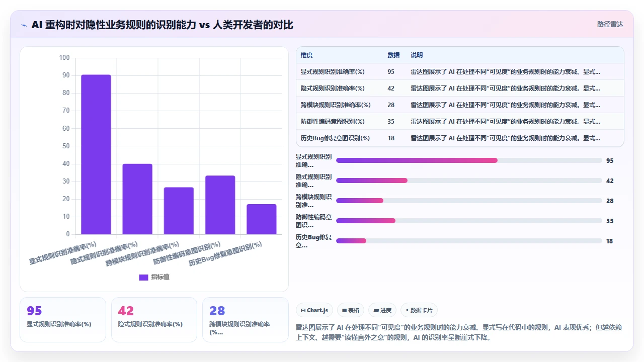The image size is (644, 362).
Task: Click the 说明 column header
Action: point(417,55)
